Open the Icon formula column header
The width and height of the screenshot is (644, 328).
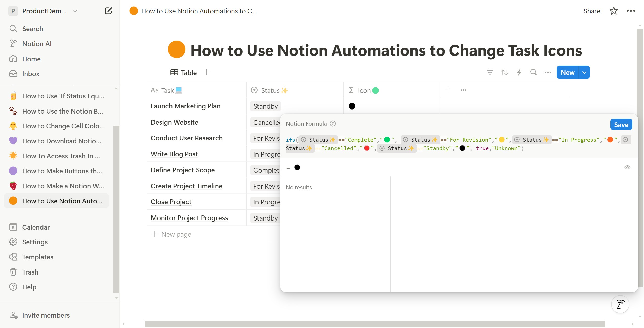392,90
